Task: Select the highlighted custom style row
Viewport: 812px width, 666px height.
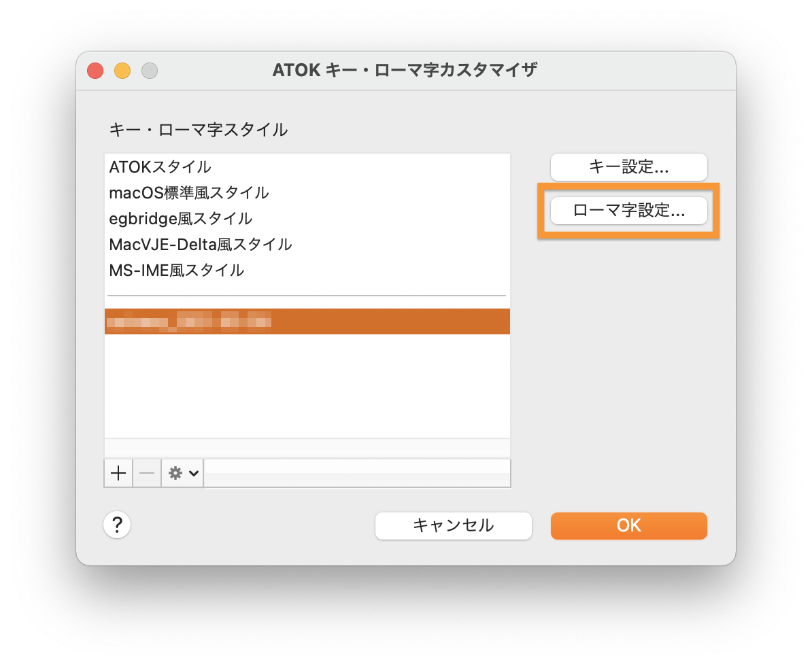Action: pyautogui.click(x=307, y=321)
